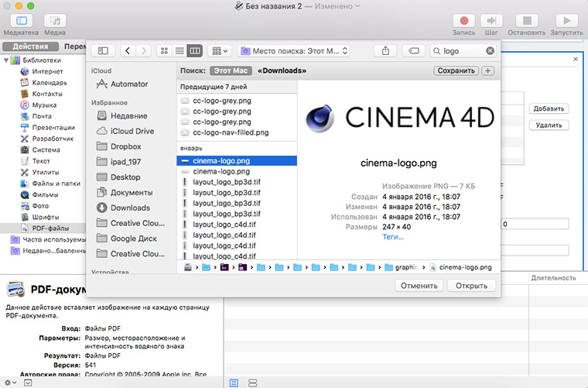Select Недавние in sidebar favorites

(x=122, y=116)
